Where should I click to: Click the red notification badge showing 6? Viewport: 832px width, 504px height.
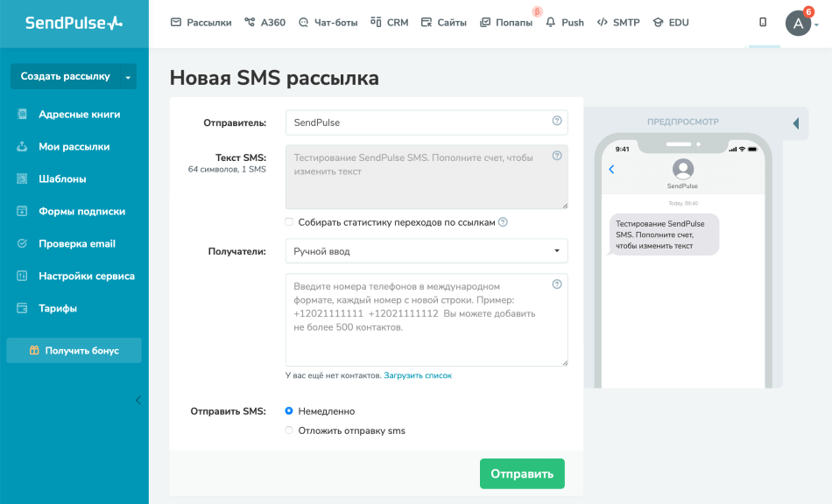(808, 11)
